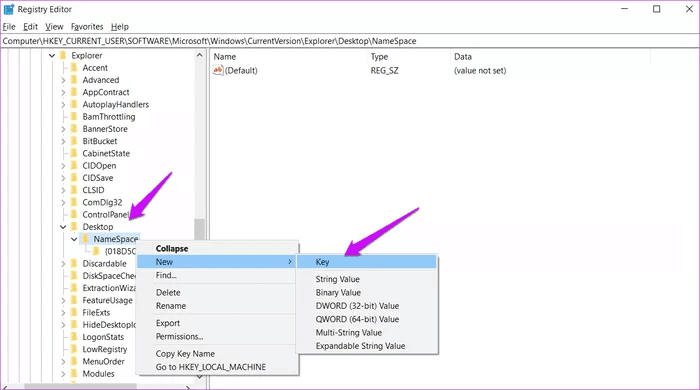Select the {018D5C subkey under NameSpace
Image resolution: width=700 pixels, height=390 pixels.
120,251
